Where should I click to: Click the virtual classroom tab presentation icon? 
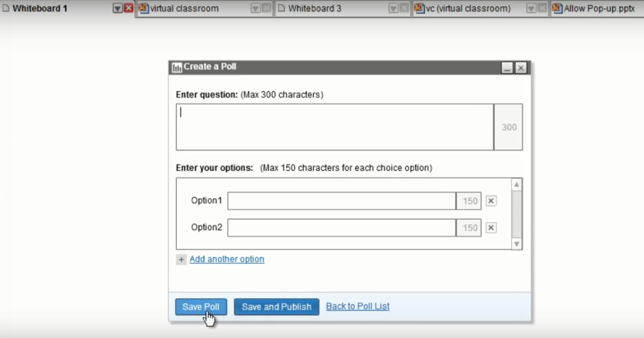point(144,8)
